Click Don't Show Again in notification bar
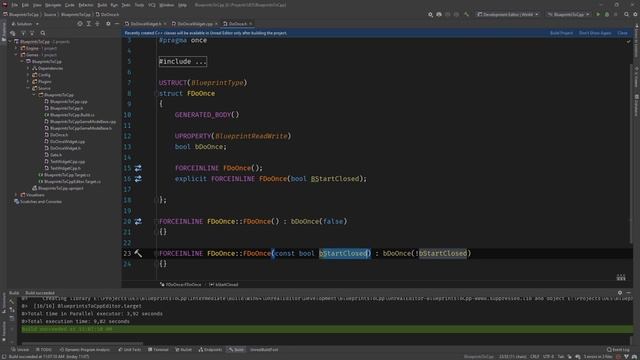 tap(595, 33)
